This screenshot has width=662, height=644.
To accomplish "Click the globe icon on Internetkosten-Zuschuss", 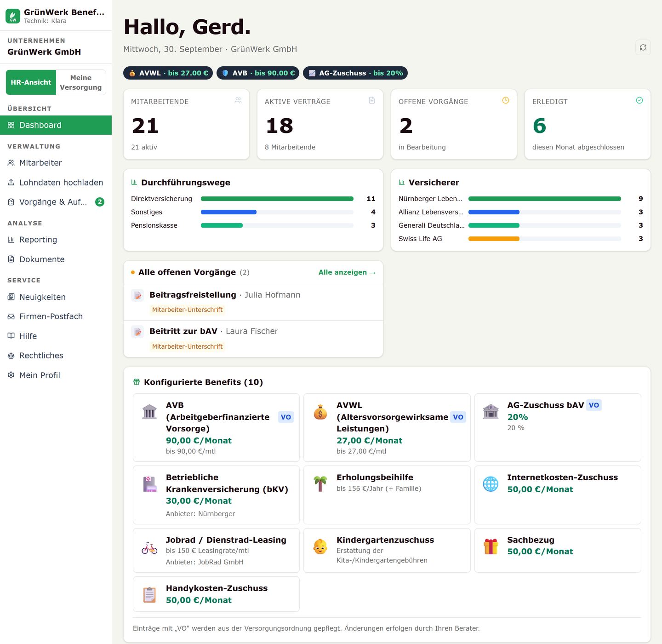I will 491,484.
